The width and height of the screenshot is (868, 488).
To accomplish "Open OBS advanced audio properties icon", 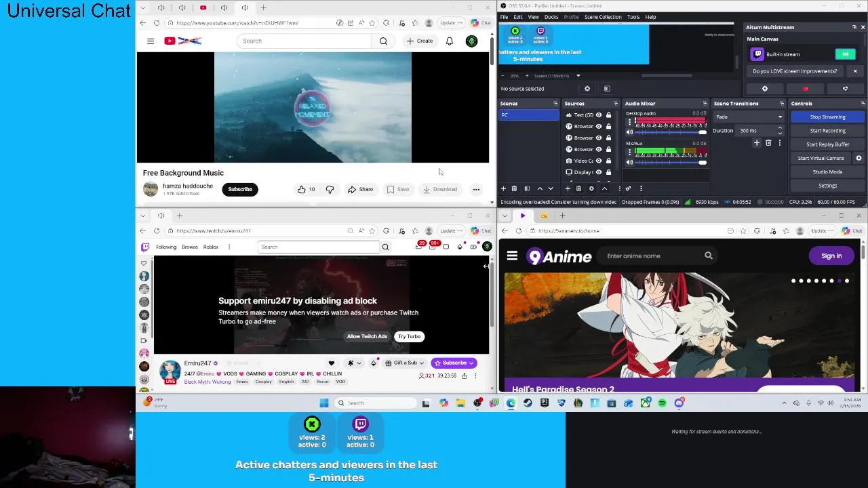I will [628, 188].
